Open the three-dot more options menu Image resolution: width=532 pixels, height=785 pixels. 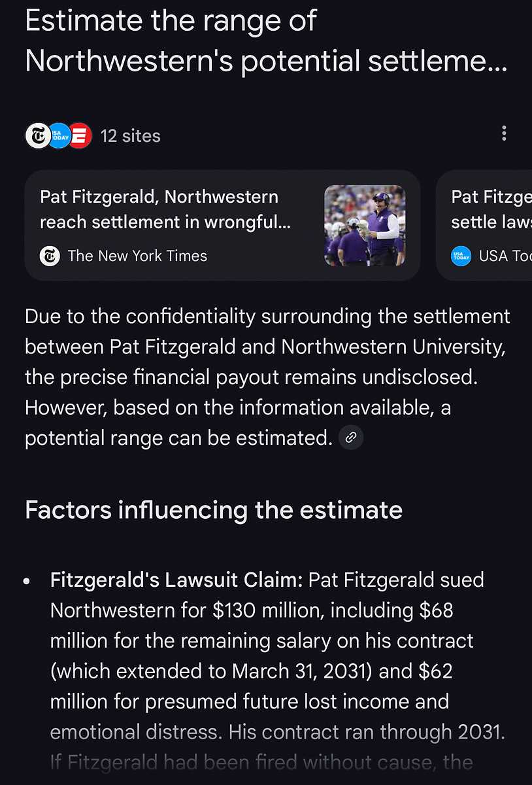coord(503,134)
